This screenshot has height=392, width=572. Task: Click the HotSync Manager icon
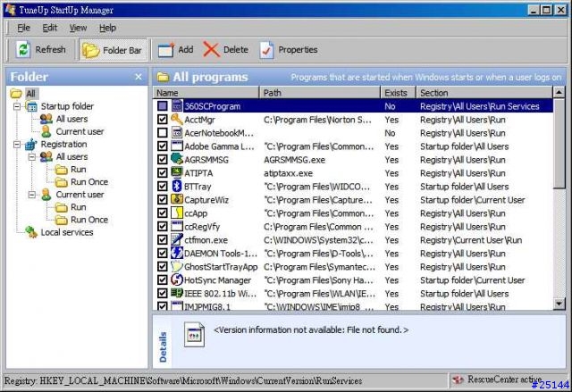(x=177, y=279)
